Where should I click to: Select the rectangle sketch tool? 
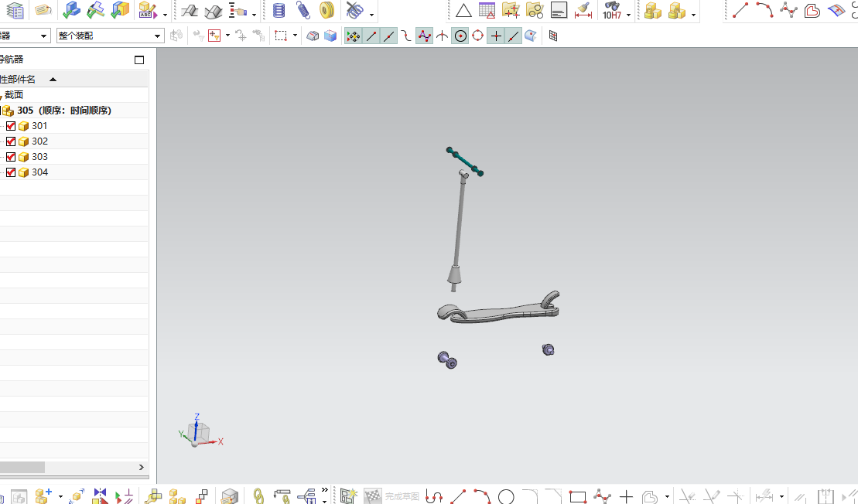pos(578,496)
